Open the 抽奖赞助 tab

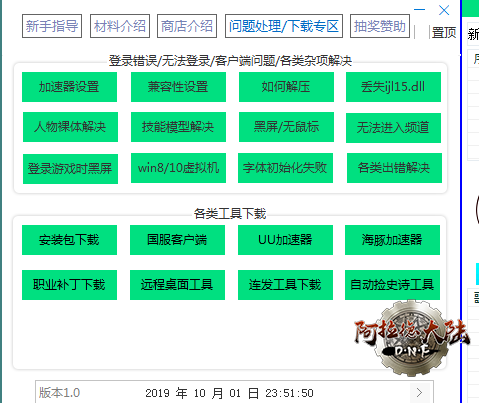pyautogui.click(x=380, y=26)
